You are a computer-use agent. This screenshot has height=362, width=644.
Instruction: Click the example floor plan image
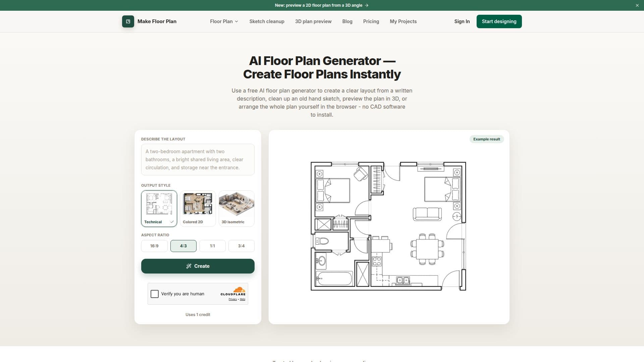tap(388, 226)
